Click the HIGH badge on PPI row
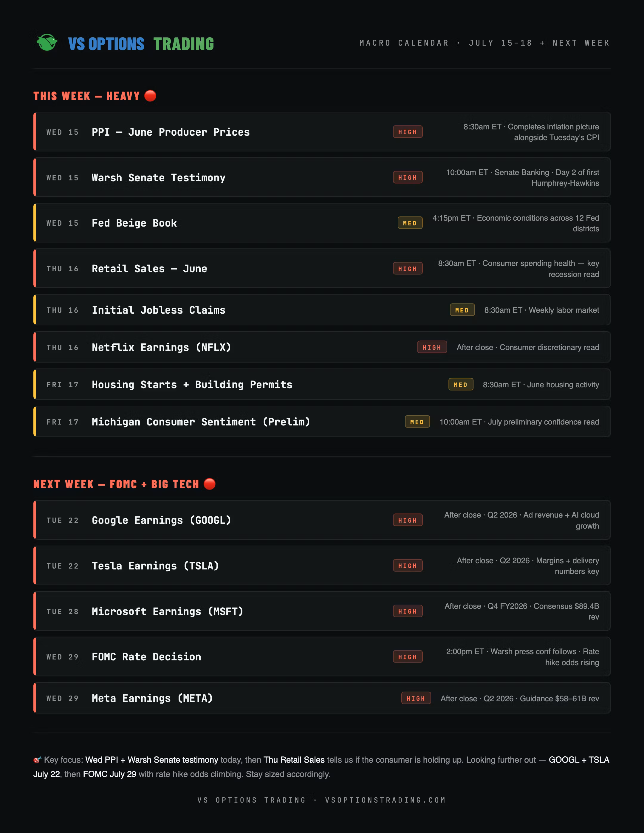Image resolution: width=644 pixels, height=833 pixels. (408, 132)
